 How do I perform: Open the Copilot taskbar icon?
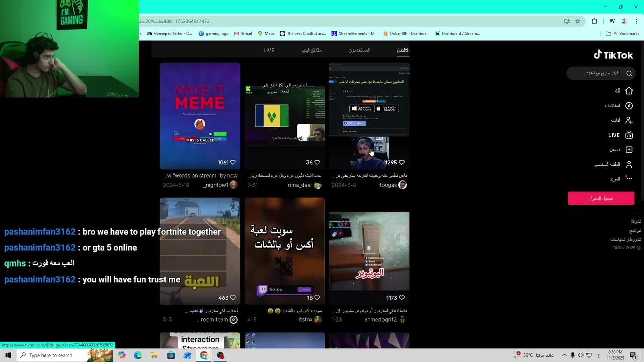tap(122, 355)
